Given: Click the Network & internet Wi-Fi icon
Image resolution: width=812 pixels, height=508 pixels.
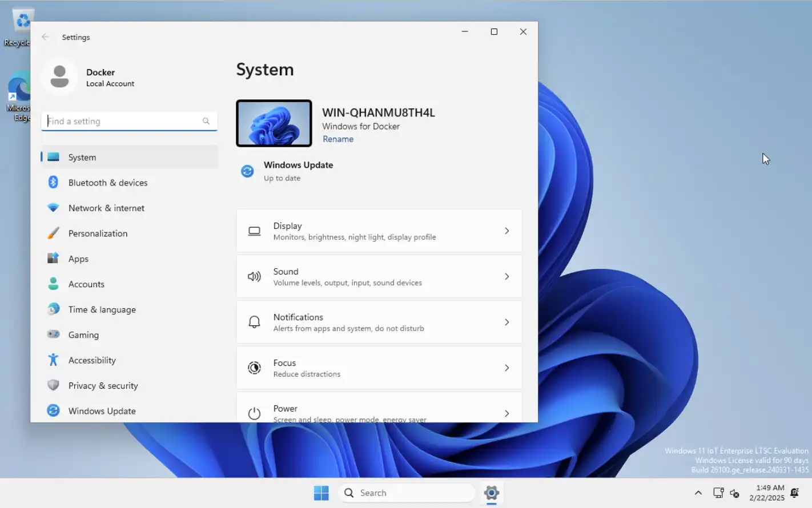Looking at the screenshot, I should pyautogui.click(x=53, y=208).
